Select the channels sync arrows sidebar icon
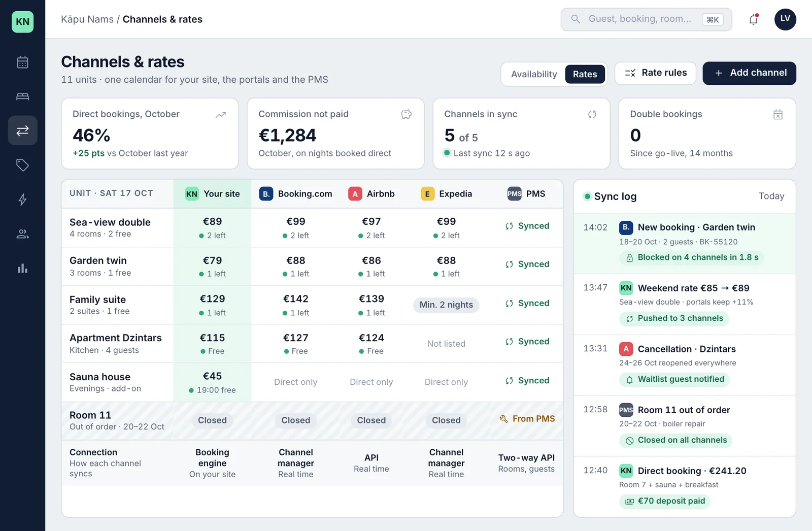Viewport: 812px width, 531px height. point(22,130)
